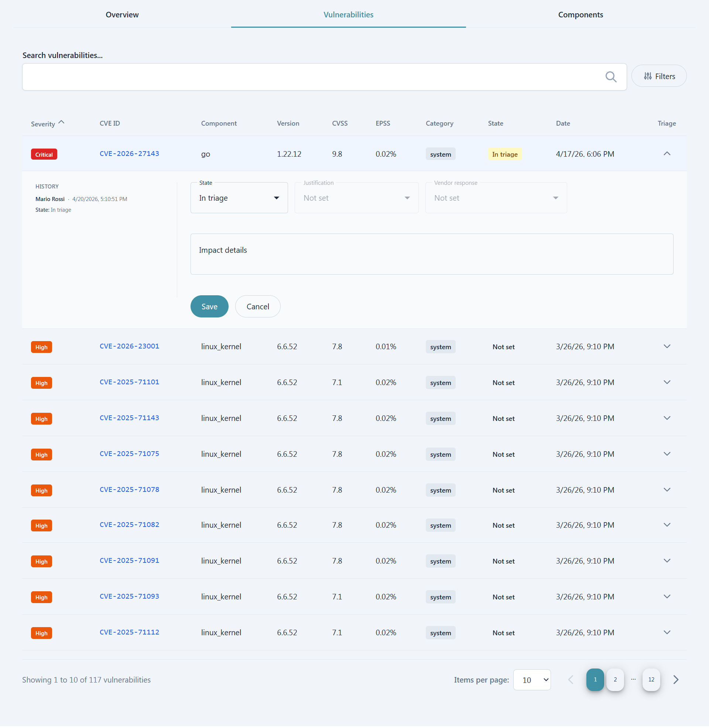Collapse the CVE-2026-27143 triage row
The image size is (709, 728).
pyautogui.click(x=667, y=154)
